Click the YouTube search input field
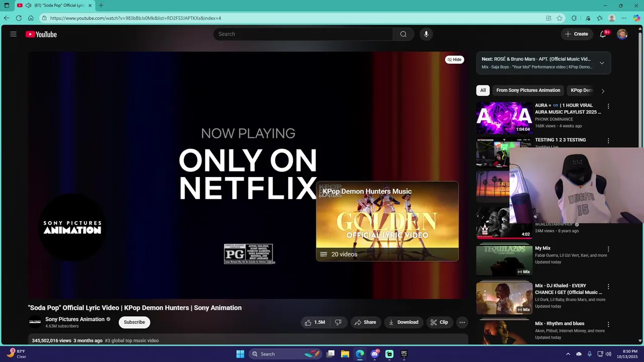The height and width of the screenshot is (362, 644). tap(303, 34)
